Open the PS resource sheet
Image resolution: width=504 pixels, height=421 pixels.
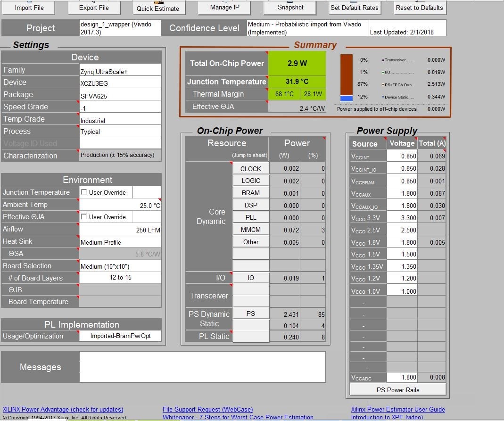click(250, 314)
